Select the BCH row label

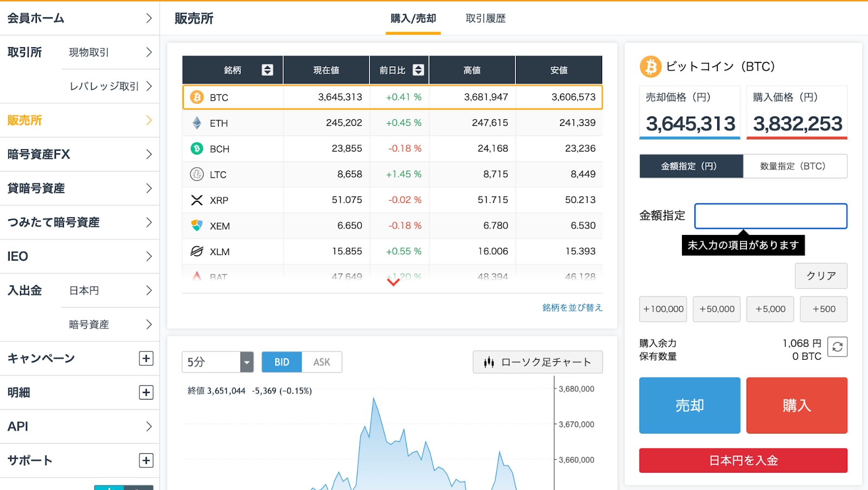point(219,149)
